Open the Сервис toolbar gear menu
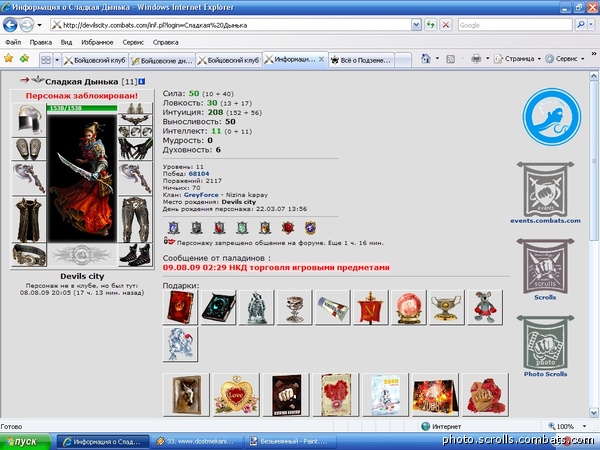The height and width of the screenshot is (450, 600). pyautogui.click(x=565, y=59)
